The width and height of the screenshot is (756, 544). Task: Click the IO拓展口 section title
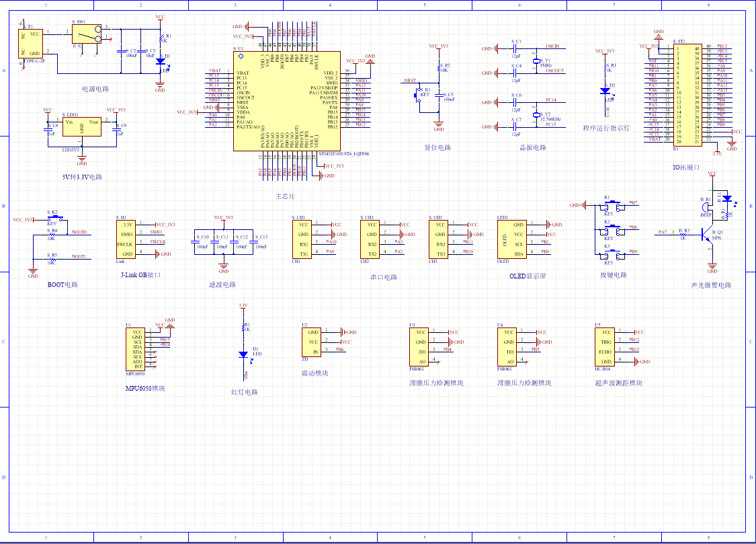(x=686, y=167)
